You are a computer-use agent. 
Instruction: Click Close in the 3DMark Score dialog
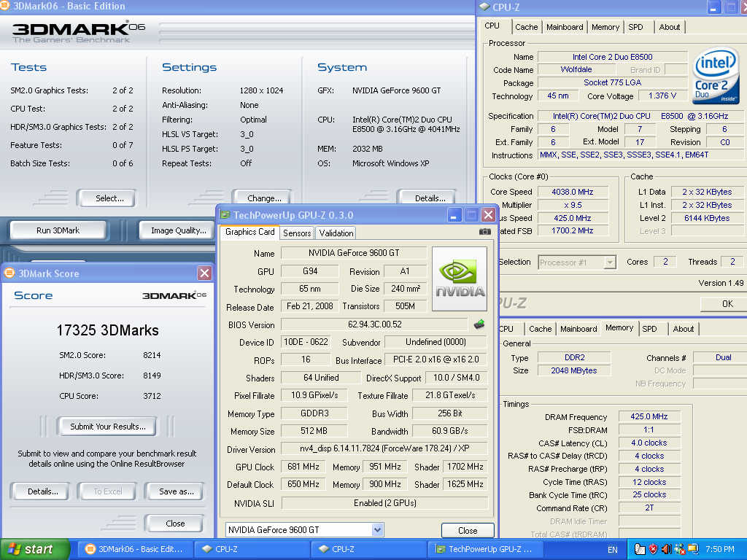175,524
